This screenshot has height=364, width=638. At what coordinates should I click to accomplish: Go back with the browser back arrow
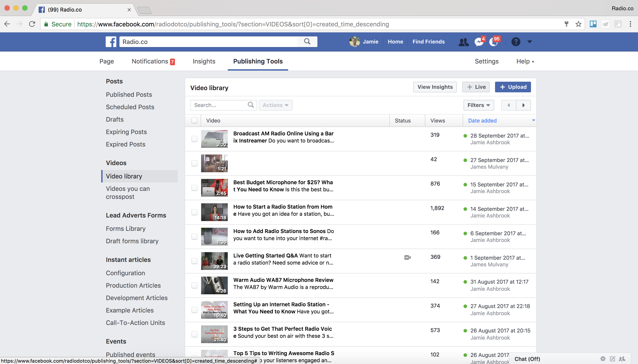point(7,24)
